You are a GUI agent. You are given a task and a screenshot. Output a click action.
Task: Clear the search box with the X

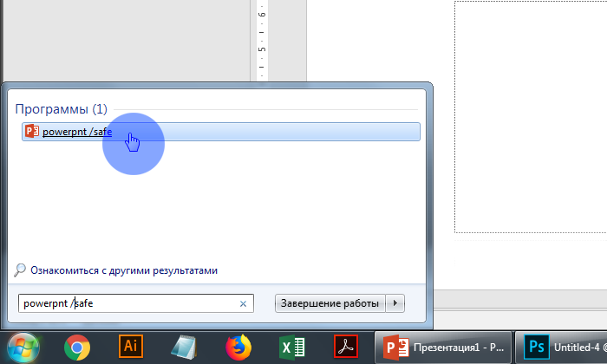243,303
